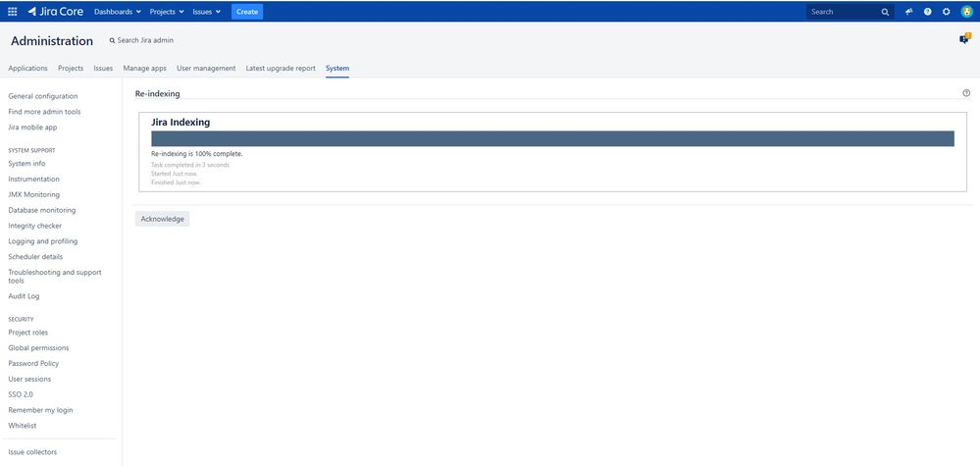This screenshot has width=980, height=466.
Task: Click 'Re-indexing is 100% complete.' text
Action: pos(197,154)
